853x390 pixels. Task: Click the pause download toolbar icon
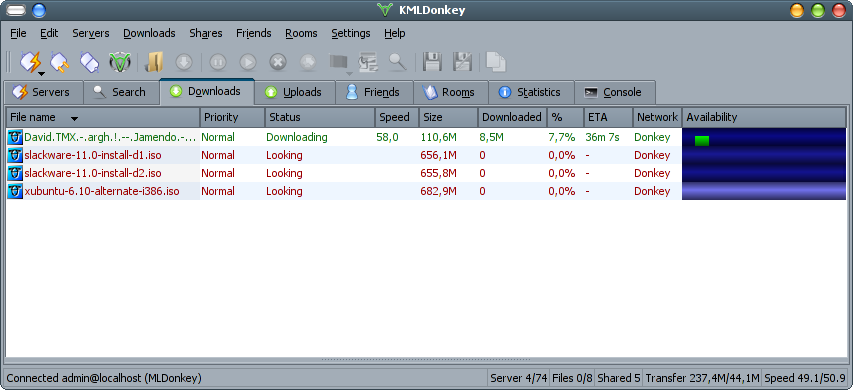(x=218, y=63)
